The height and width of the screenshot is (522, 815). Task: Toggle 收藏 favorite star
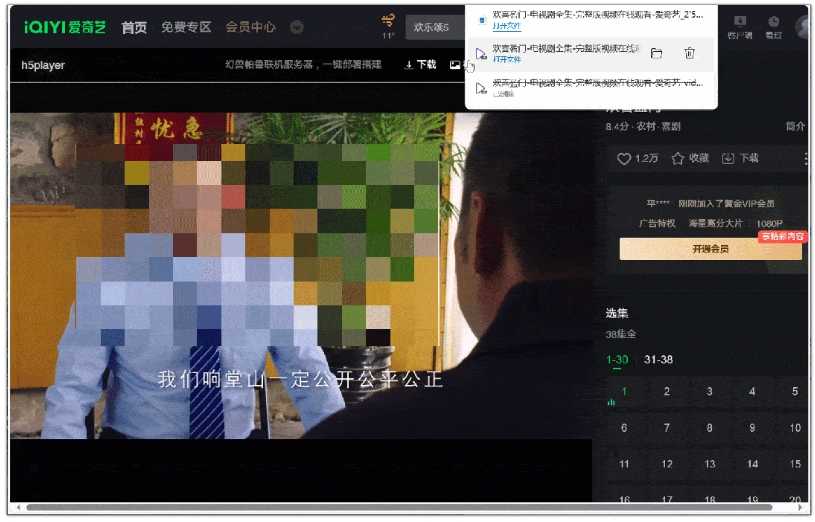690,159
